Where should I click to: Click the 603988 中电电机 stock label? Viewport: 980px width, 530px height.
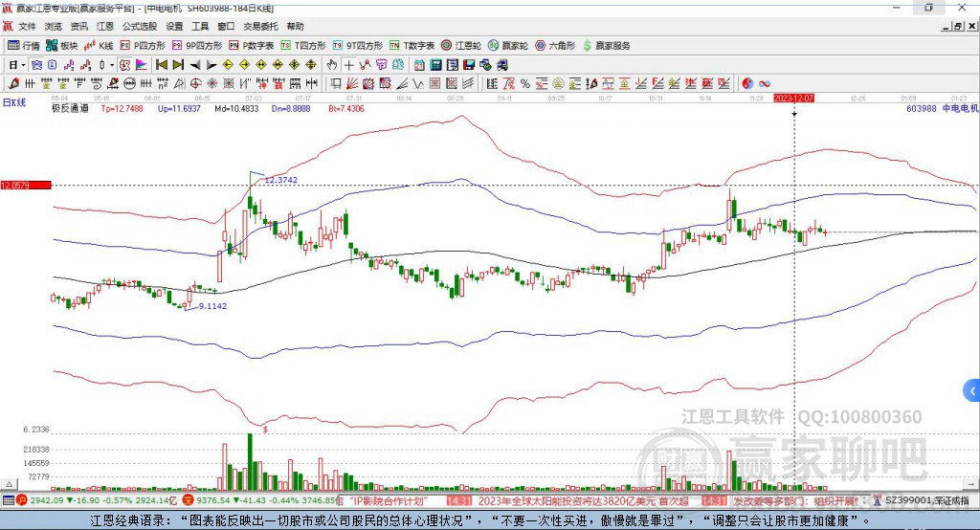coord(942,109)
